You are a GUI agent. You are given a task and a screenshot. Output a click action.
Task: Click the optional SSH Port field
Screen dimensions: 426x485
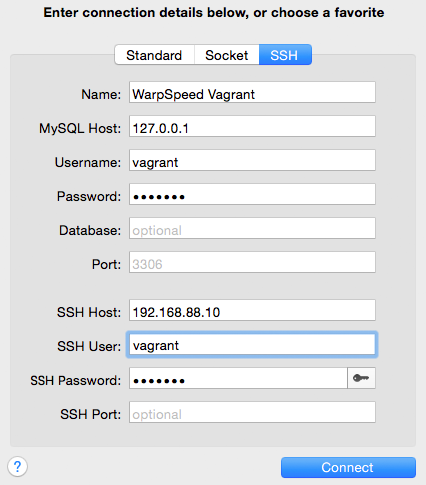[252, 412]
